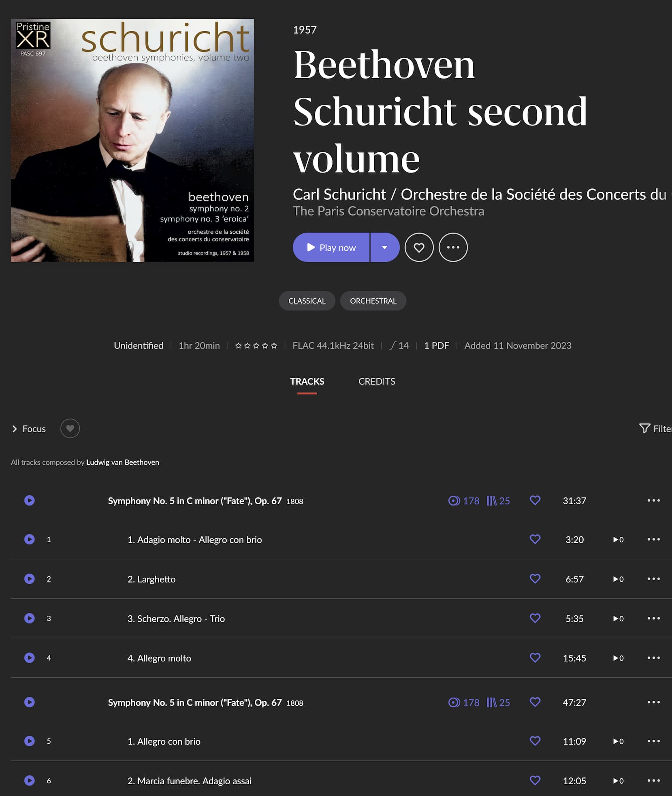This screenshot has height=796, width=672.
Task: Toggle favorite on Adagio molto track
Action: point(535,540)
